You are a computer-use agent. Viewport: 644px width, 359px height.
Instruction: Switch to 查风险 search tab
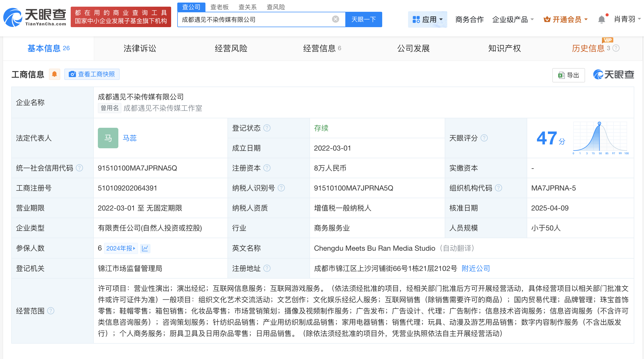pyautogui.click(x=276, y=7)
